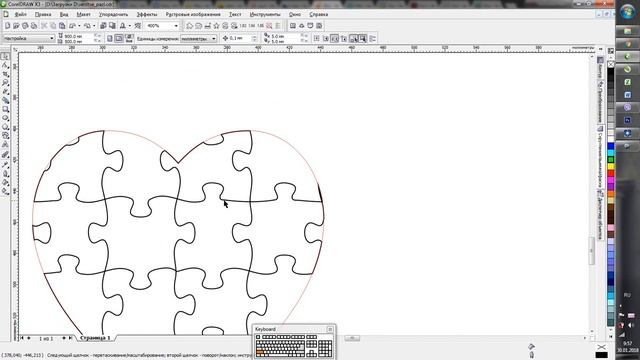Screen dimensions: 640x360
Task: Open the application launcher dropdown arrow
Action: tap(129, 26)
